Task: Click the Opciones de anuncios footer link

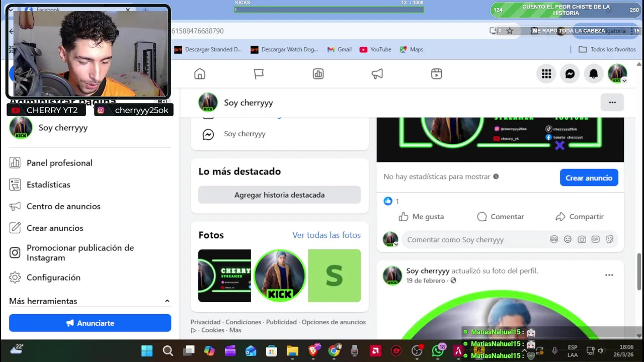Action: [334, 322]
